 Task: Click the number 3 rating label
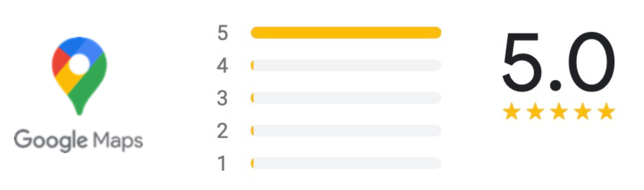point(222,98)
